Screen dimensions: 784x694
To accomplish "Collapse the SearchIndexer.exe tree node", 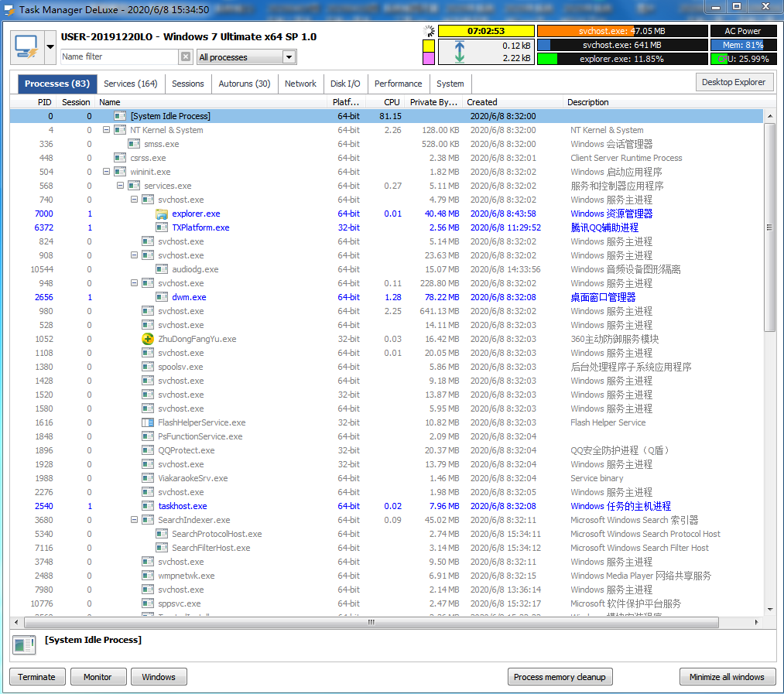I will [134, 520].
